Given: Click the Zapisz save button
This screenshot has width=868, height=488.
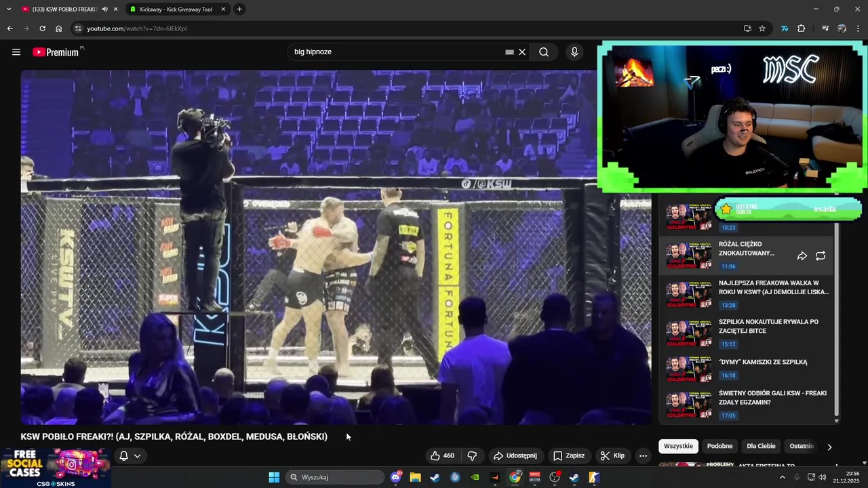Looking at the screenshot, I should pos(569,455).
